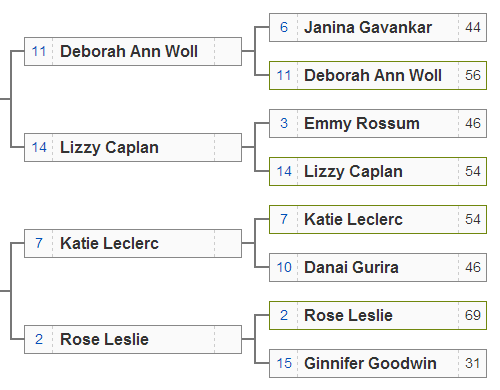Click seed number 10 beside Danai Gurira
Image resolution: width=500 pixels, height=390 pixels.
[284, 267]
